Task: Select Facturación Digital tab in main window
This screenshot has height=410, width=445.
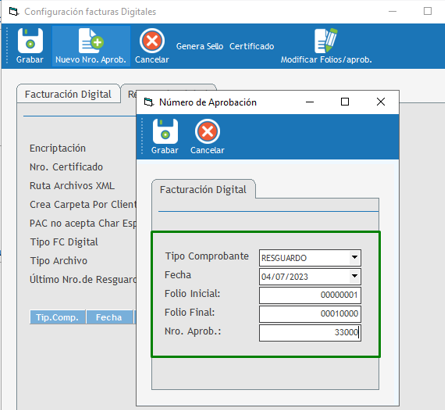Action: (68, 94)
